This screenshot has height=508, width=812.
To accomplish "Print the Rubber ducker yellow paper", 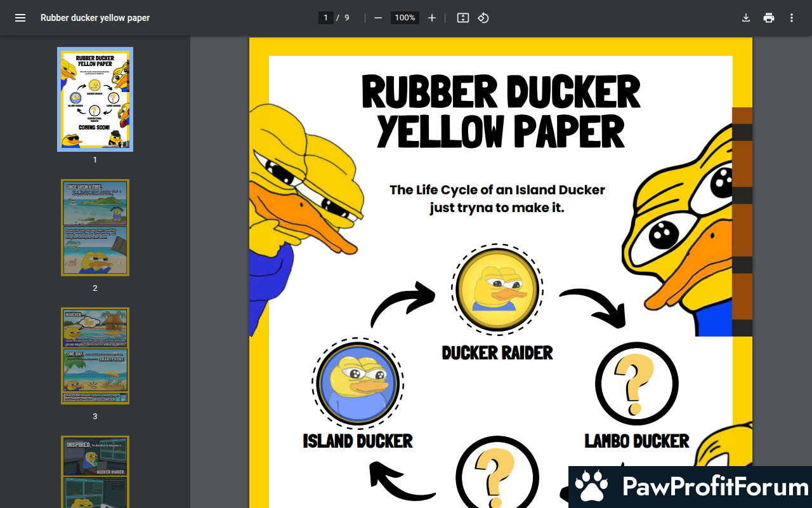I will pyautogui.click(x=769, y=18).
